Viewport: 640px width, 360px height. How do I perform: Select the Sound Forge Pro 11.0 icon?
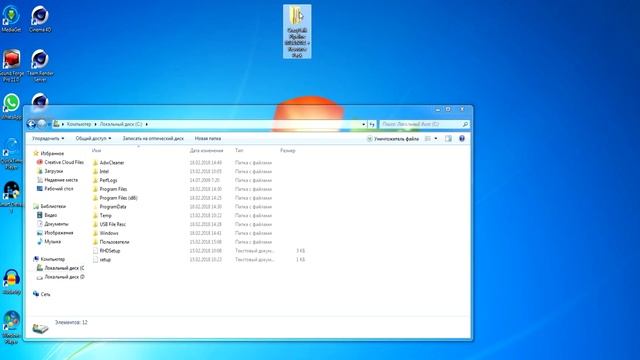11,66
